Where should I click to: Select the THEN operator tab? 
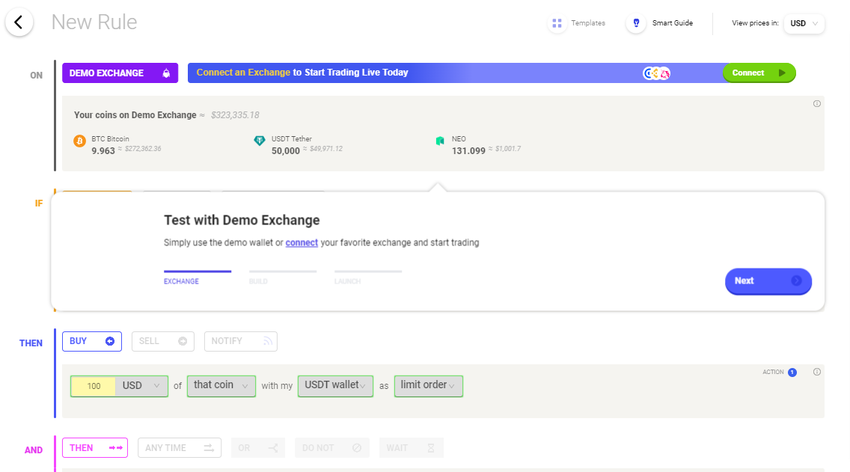click(x=95, y=448)
